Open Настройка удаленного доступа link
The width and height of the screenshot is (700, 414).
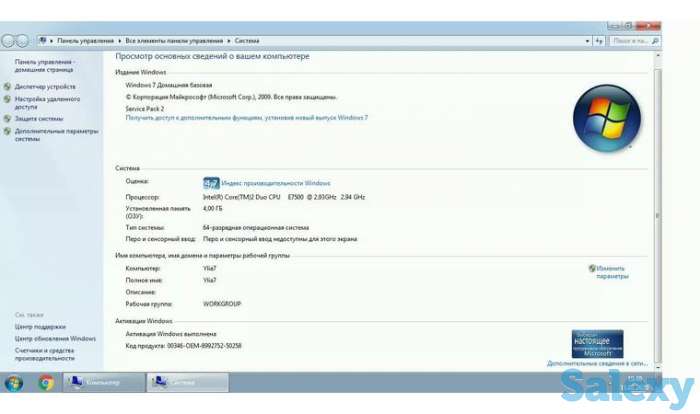(x=47, y=103)
